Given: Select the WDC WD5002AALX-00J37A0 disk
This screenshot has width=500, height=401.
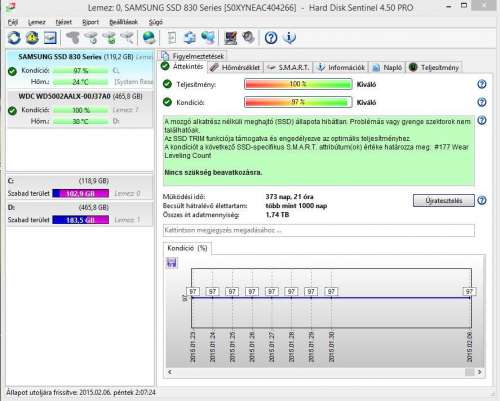Looking at the screenshot, I should 80,109.
